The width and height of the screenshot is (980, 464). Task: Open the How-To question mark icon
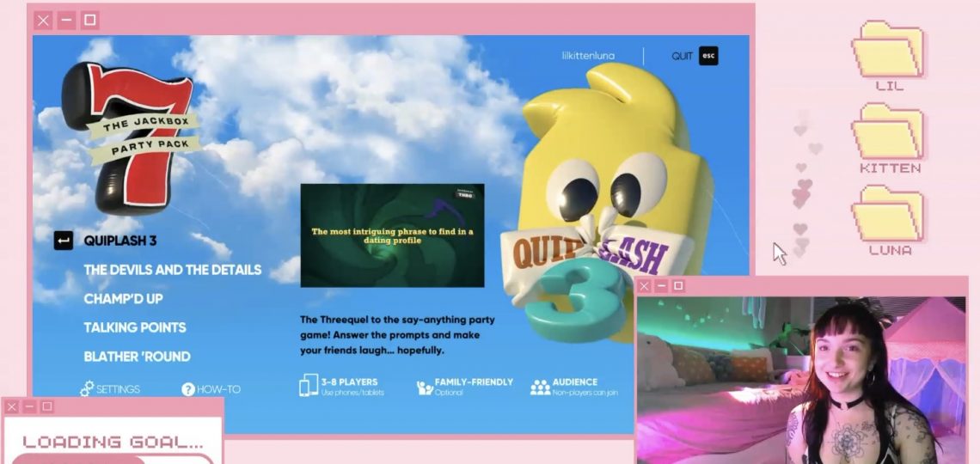click(188, 389)
